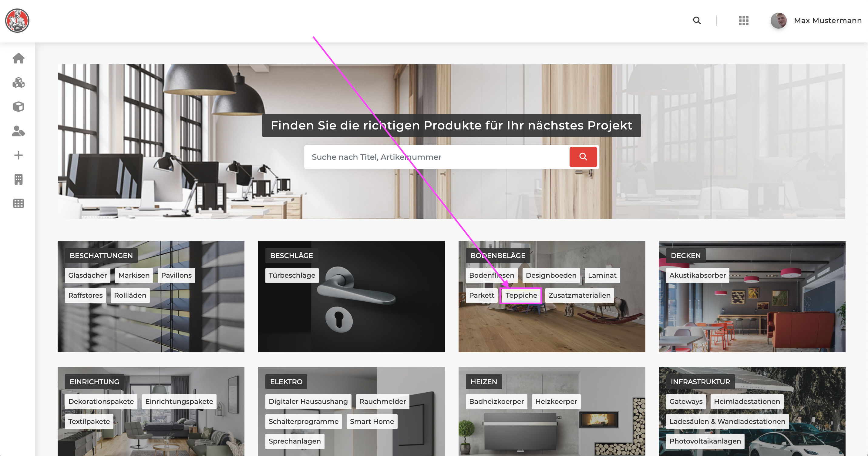Select the Teppiche tag

[521, 295]
